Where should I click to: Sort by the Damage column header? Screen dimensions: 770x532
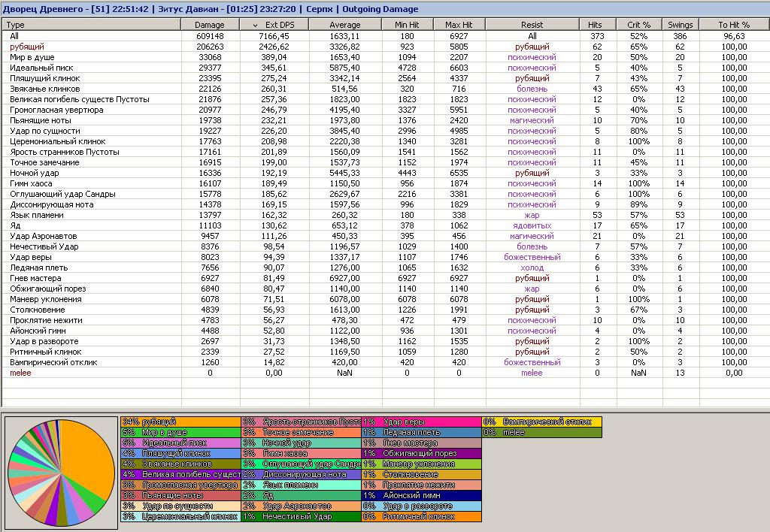click(x=211, y=25)
